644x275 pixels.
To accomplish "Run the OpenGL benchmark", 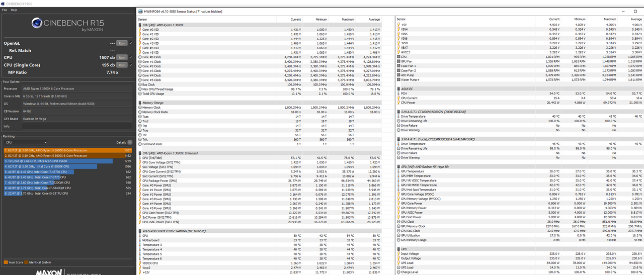I will pos(121,43).
